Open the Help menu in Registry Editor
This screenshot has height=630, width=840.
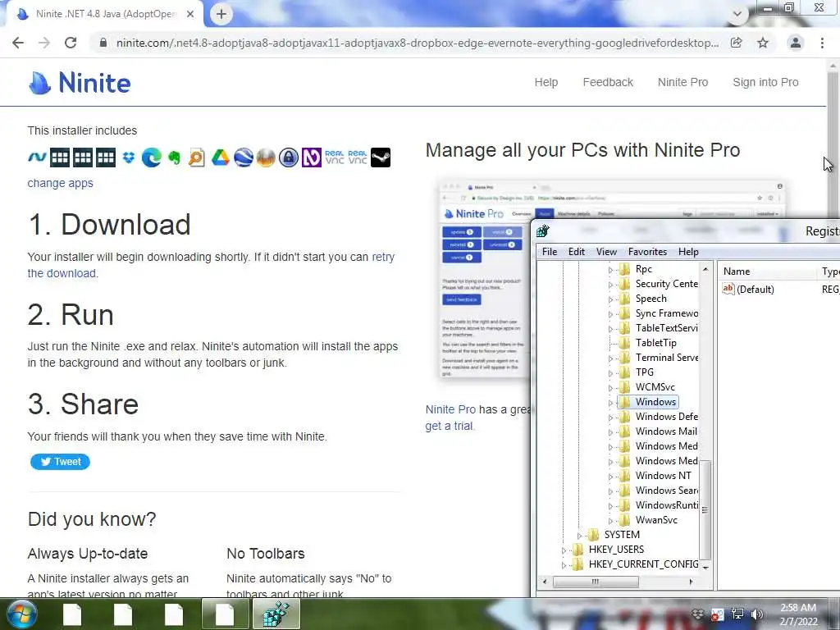coord(688,252)
